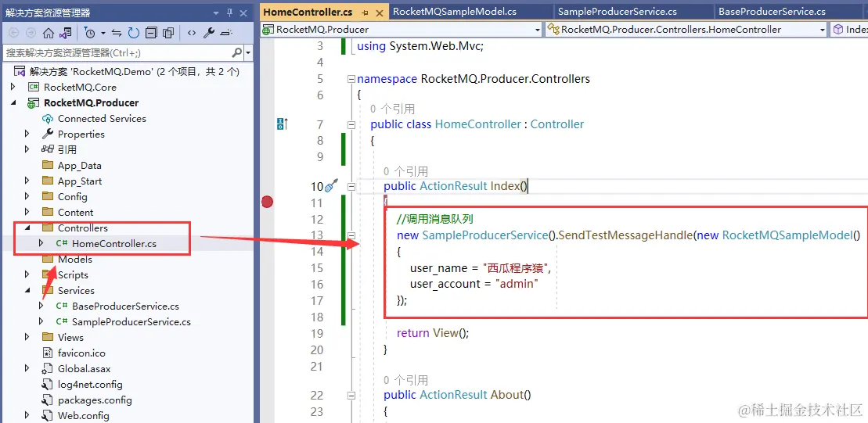
Task: Open SampleProducerService.cs from the tree
Action: tap(131, 321)
